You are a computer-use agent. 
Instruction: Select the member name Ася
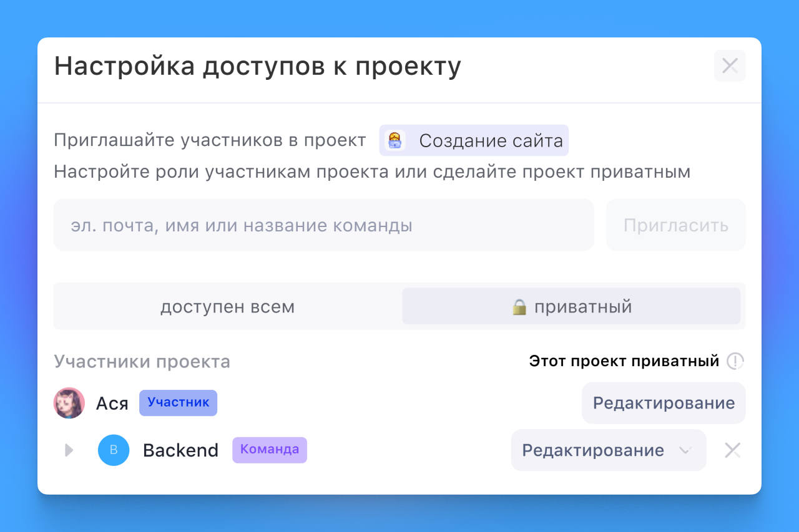coord(112,404)
